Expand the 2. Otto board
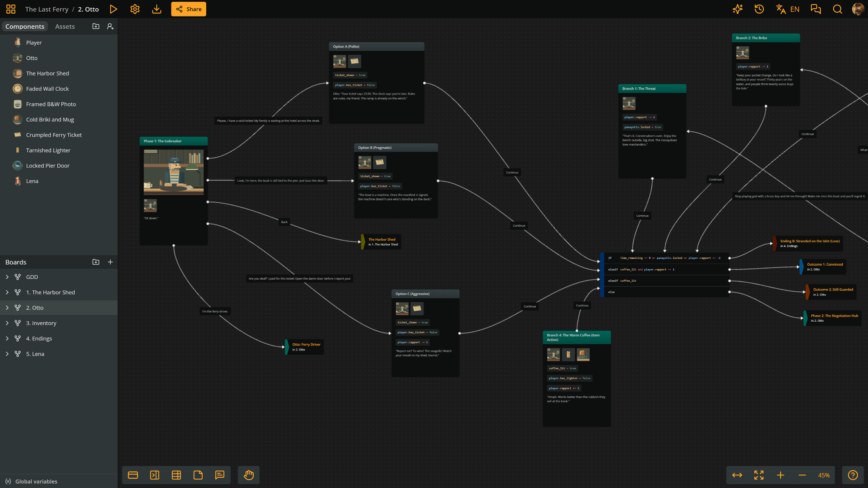This screenshot has height=488, width=868. coord(7,308)
